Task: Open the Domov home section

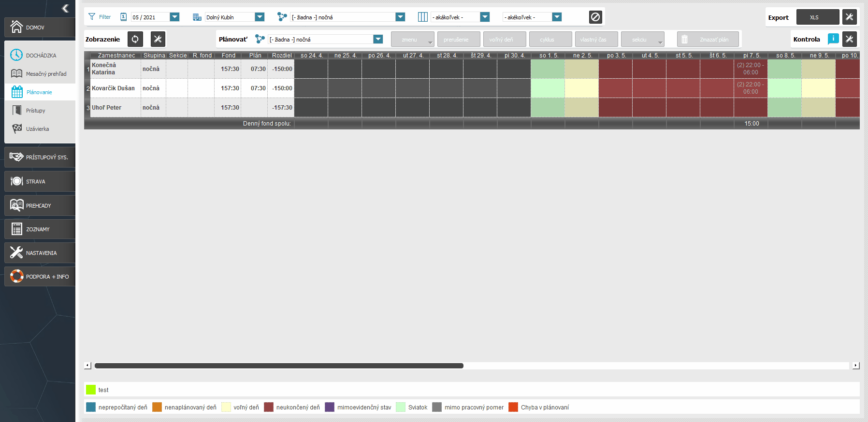Action: pos(40,28)
